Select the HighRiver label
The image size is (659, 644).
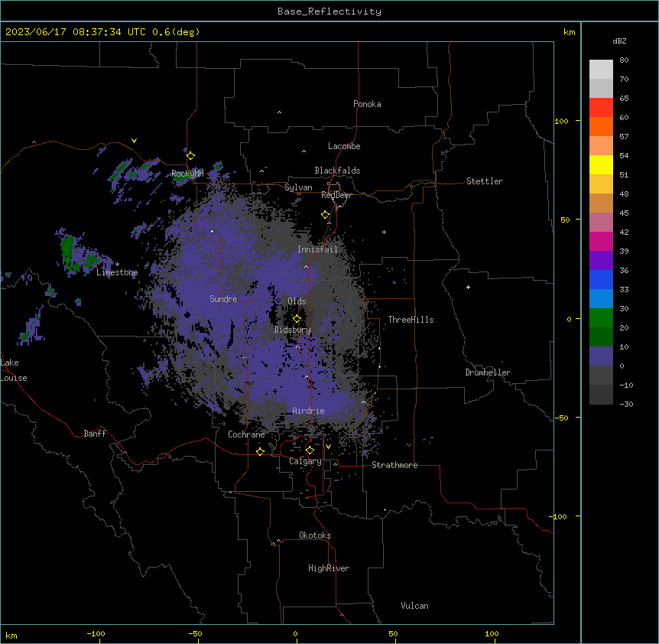pos(329,568)
